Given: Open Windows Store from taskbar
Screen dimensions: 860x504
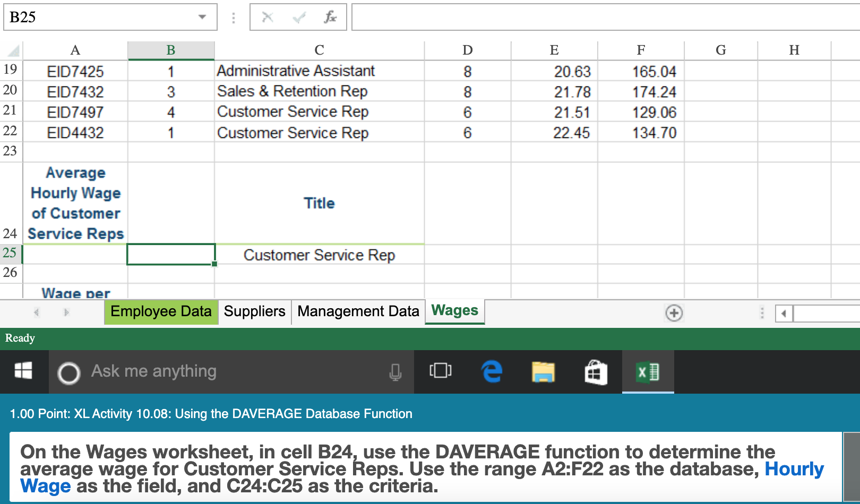Looking at the screenshot, I should pyautogui.click(x=596, y=371).
